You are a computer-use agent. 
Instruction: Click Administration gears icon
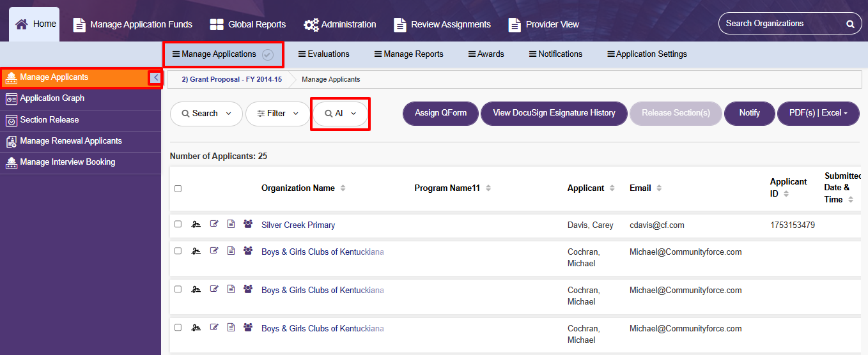311,25
